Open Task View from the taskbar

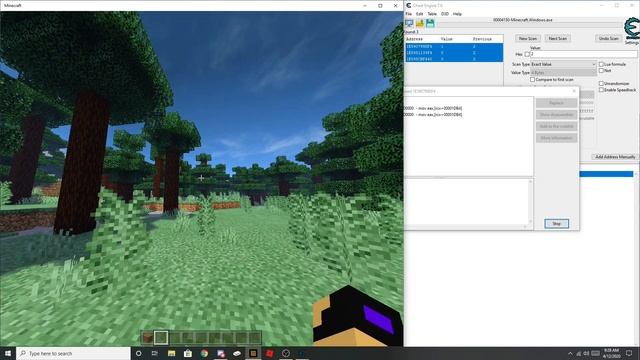(x=155, y=353)
